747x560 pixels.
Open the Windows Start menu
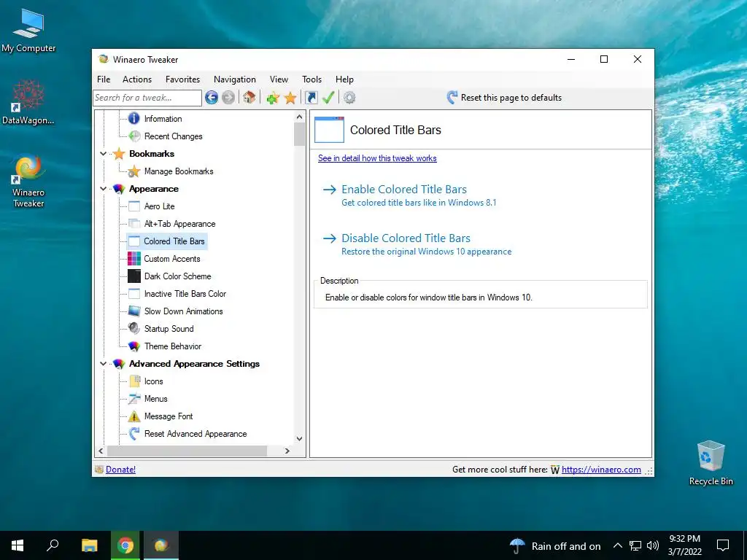[x=18, y=545]
